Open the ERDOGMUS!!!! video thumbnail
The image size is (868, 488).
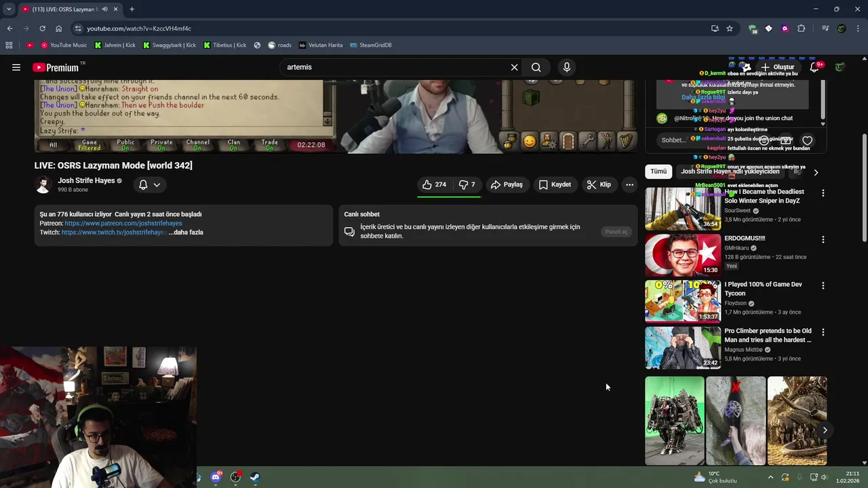pos(683,256)
